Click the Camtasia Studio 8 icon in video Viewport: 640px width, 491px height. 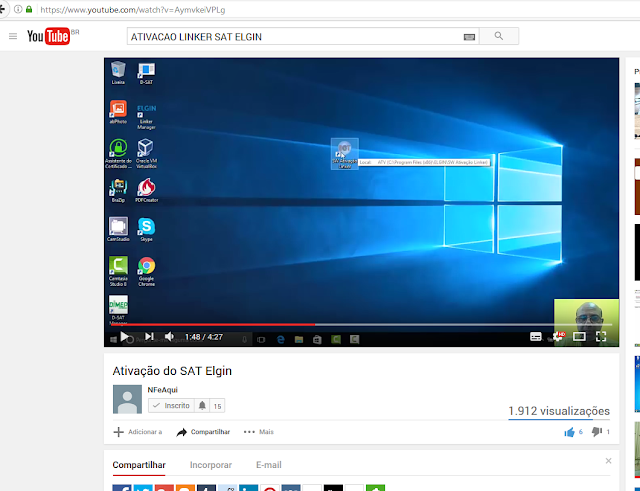[x=118, y=271]
